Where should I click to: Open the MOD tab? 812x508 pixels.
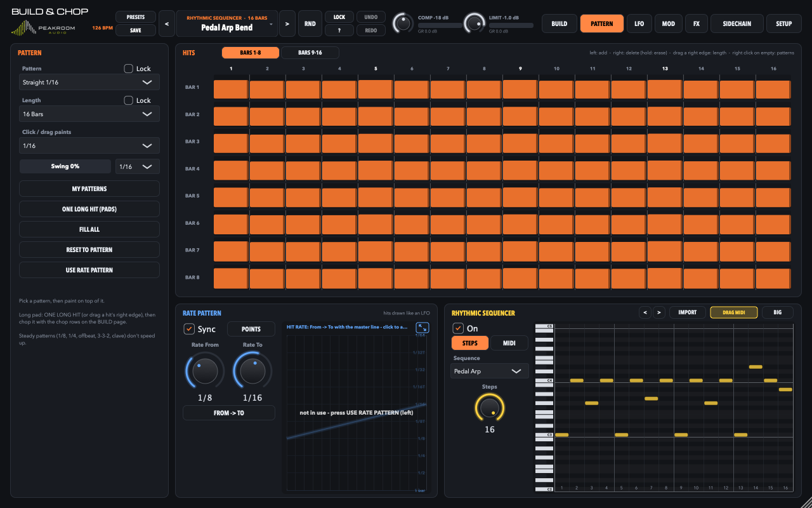click(668, 23)
